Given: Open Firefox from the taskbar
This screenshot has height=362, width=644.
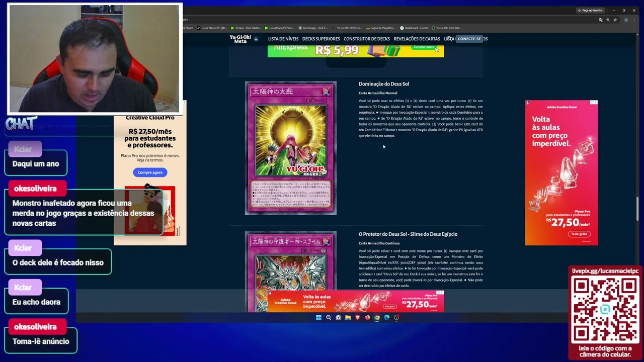Looking at the screenshot, I should coord(367,317).
